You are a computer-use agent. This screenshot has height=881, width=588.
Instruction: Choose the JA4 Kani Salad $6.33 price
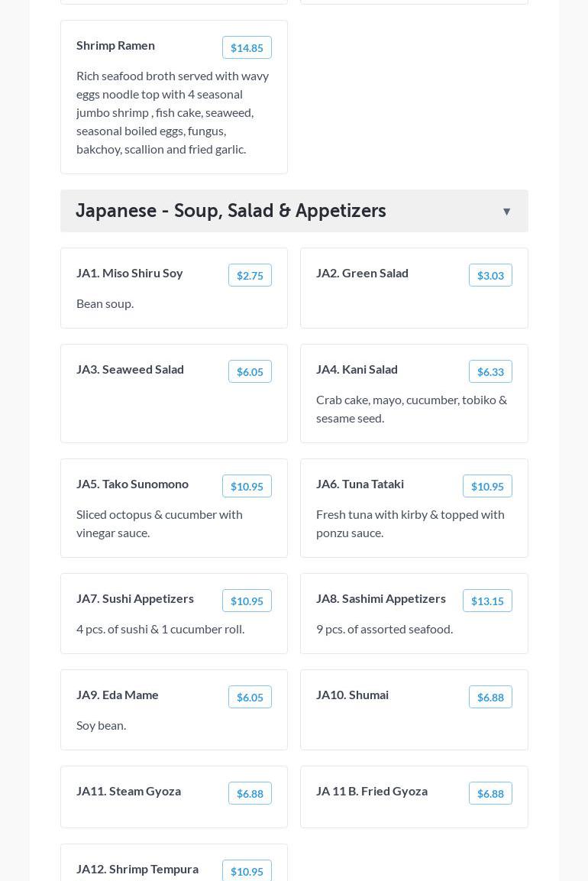(490, 371)
